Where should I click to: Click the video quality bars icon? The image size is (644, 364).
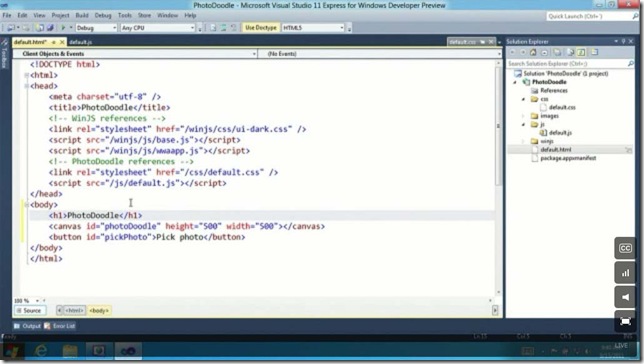(625, 273)
